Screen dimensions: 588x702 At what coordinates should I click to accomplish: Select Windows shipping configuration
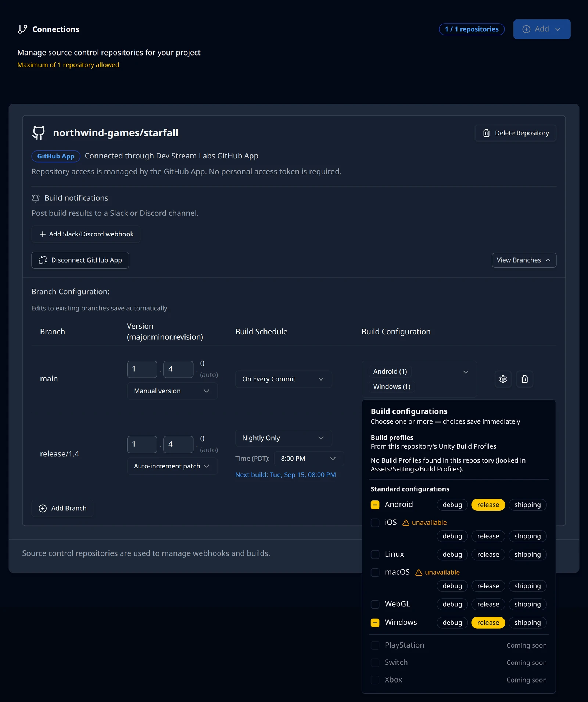coord(527,623)
